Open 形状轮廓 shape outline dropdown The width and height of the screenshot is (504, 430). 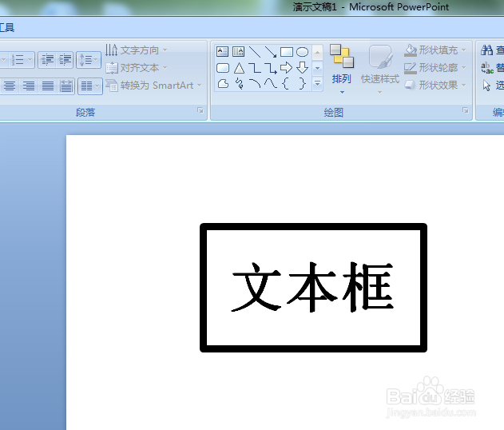pos(435,68)
